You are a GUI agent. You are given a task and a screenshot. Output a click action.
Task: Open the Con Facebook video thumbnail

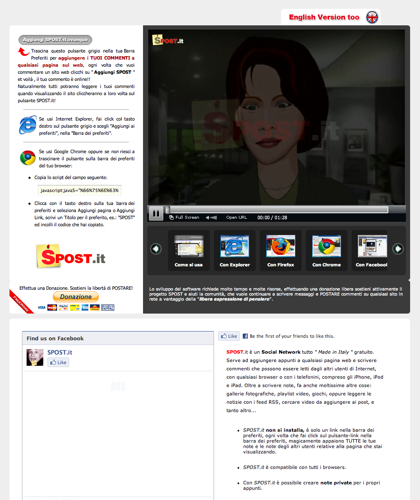[x=371, y=250]
